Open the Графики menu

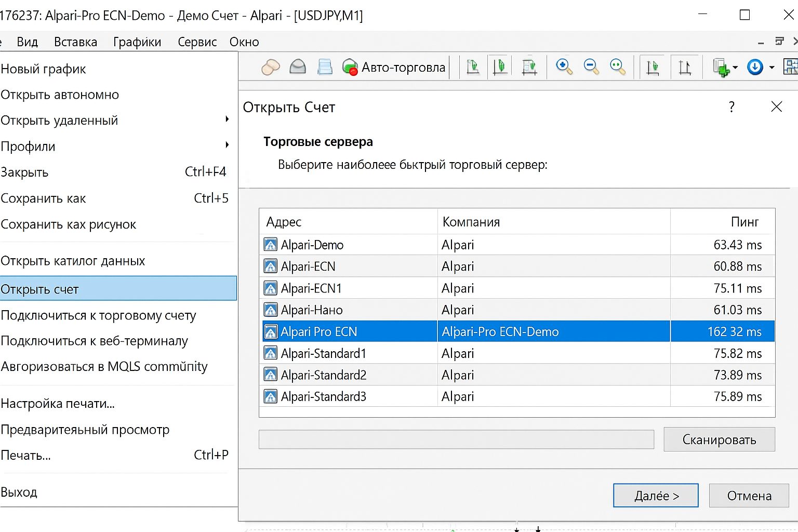coord(137,42)
